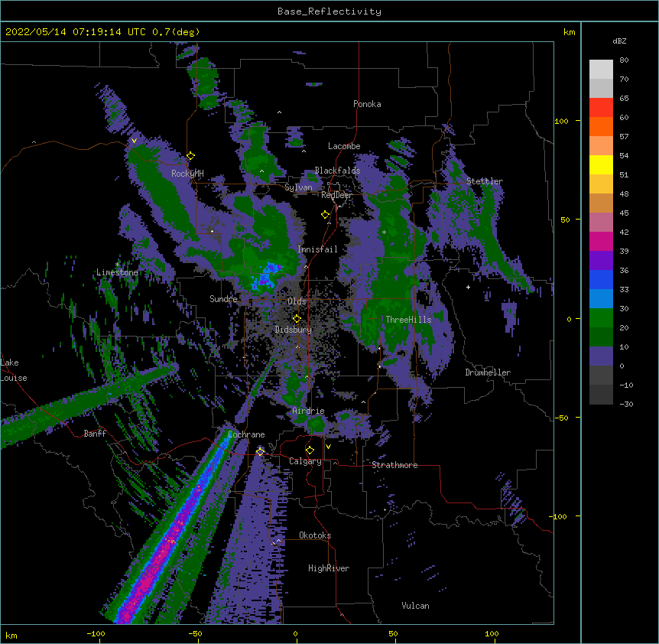Image resolution: width=659 pixels, height=644 pixels.
Task: Click the yellow diamond marker between Olds and Didsbury
Action: coord(297,318)
